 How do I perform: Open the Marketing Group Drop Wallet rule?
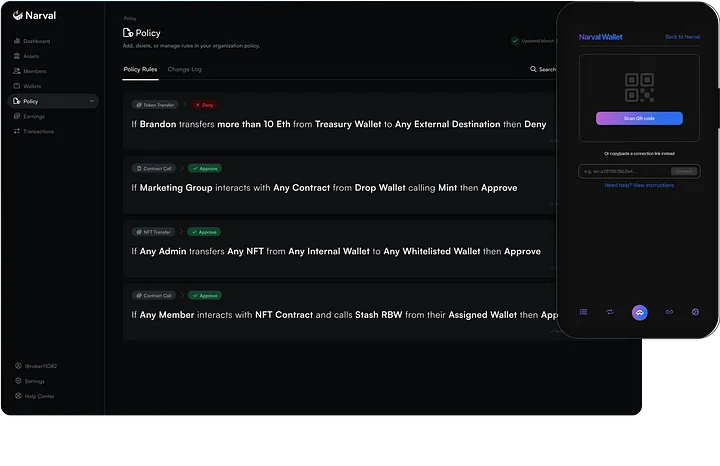tap(339, 185)
